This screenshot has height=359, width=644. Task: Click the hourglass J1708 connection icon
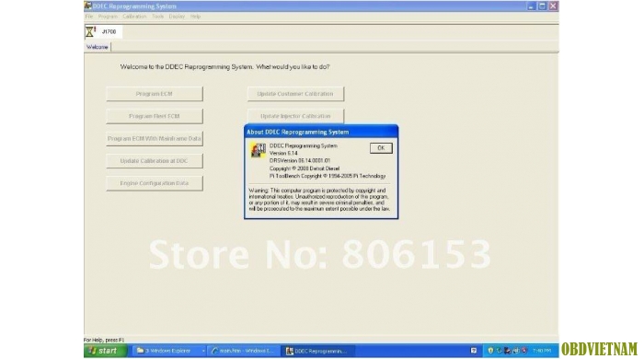coord(90,31)
